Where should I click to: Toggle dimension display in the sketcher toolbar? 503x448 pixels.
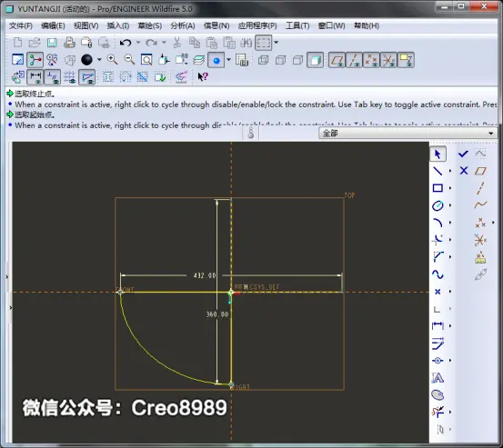tap(35, 77)
